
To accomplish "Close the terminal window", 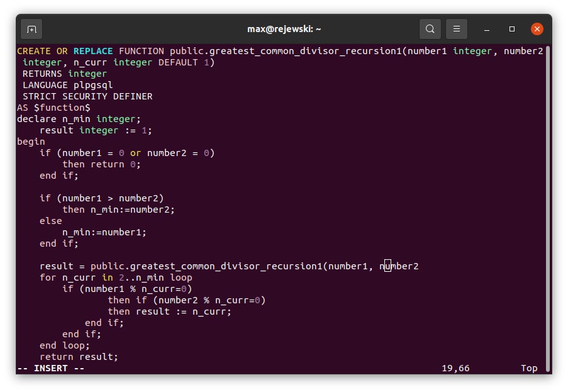I will click(537, 29).
